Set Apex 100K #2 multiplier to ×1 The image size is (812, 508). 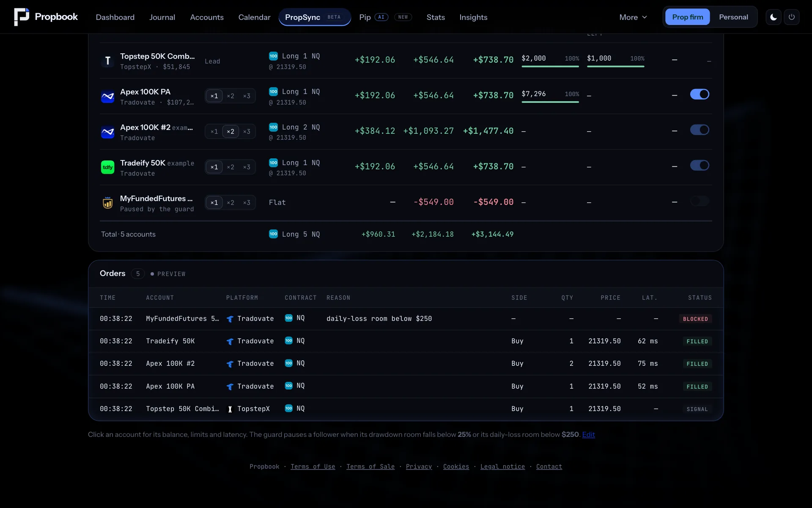214,132
